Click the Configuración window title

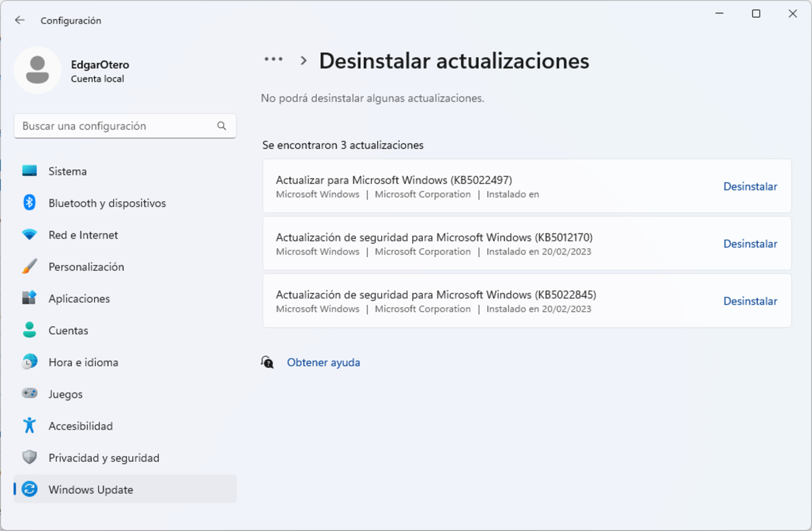tap(71, 21)
